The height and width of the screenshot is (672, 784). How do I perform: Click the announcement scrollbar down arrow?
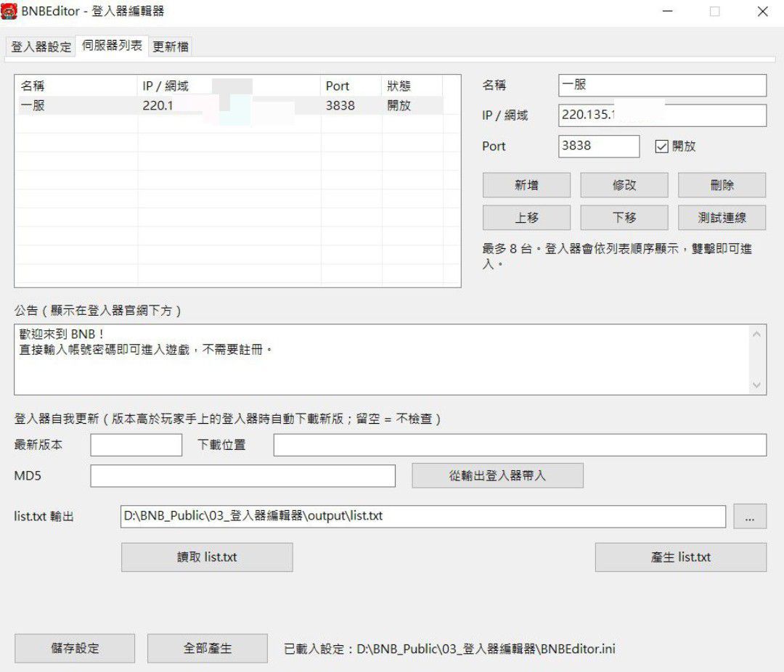click(x=756, y=385)
